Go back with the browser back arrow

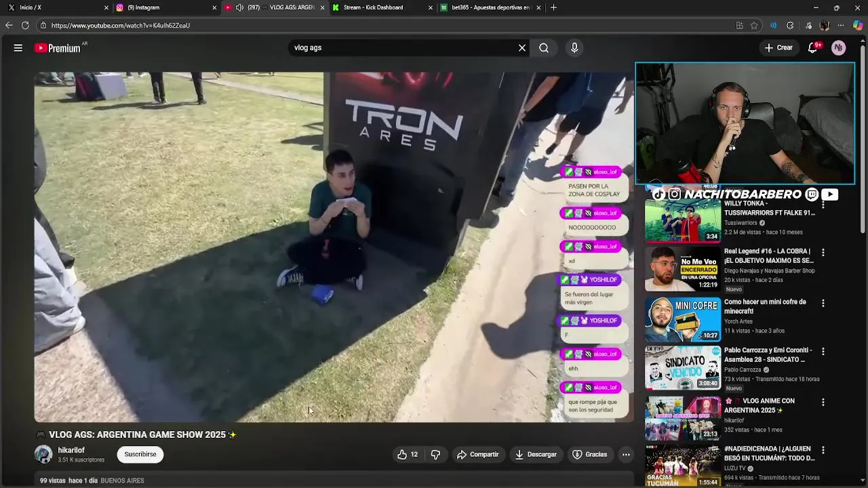(x=9, y=25)
